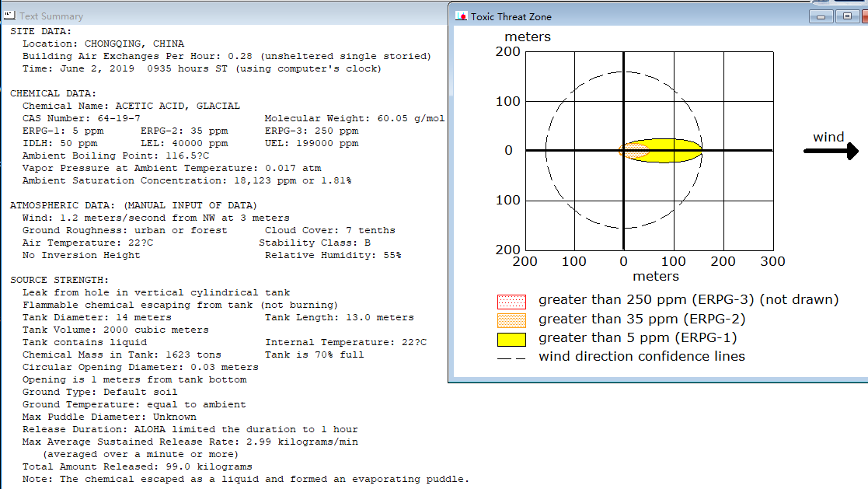Click 'wind direction confidence lines' legend text
Image resolution: width=868 pixels, height=489 pixels.
642,356
